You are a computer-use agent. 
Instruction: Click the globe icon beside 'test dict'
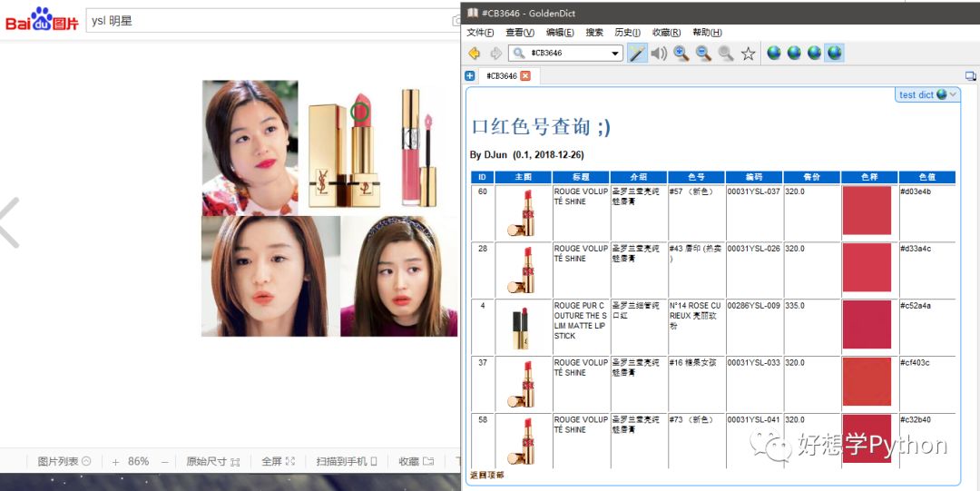[941, 94]
